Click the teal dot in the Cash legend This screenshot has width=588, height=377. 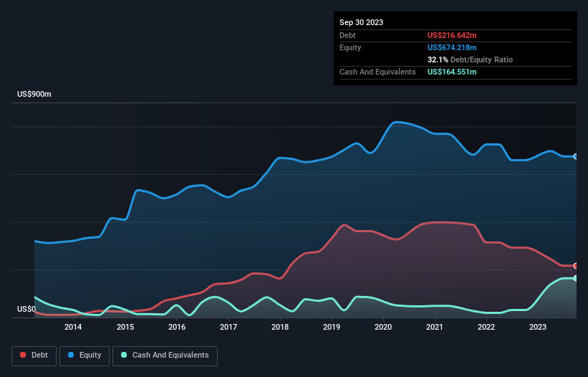124,355
